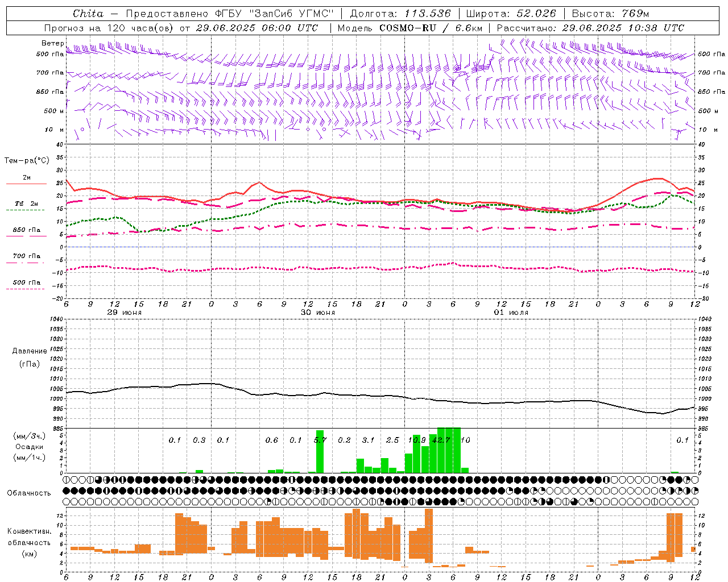
Task: Click the solid red "2м" legend line sample
Action: tap(26, 184)
